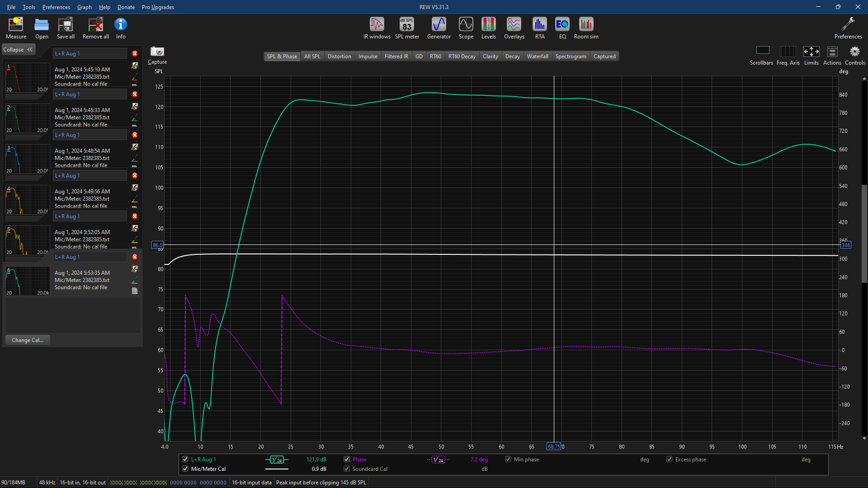This screenshot has width=868, height=488.
Task: Launch the signal Generator
Action: (439, 28)
